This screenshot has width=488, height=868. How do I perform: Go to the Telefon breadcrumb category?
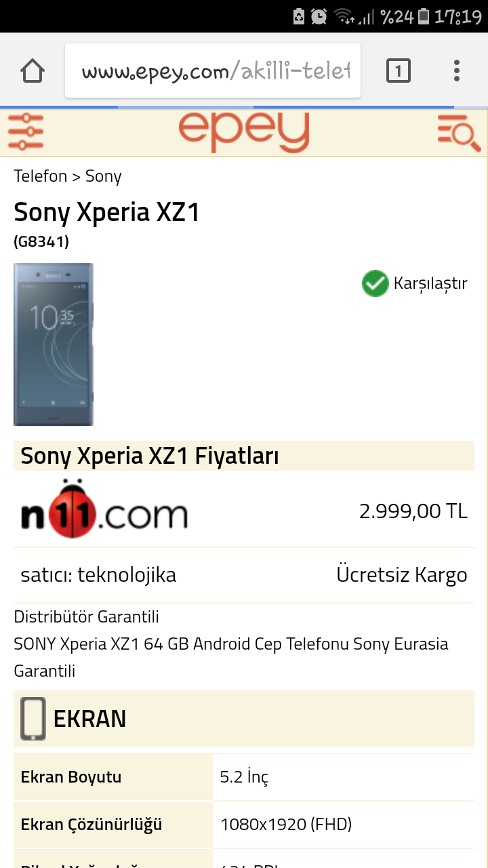click(41, 176)
